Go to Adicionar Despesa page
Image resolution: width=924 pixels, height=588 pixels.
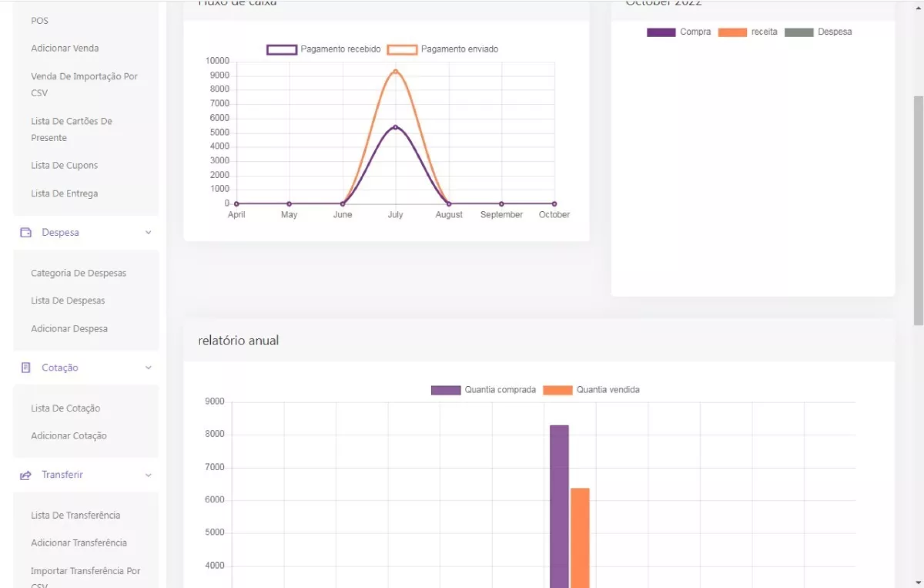pos(69,329)
